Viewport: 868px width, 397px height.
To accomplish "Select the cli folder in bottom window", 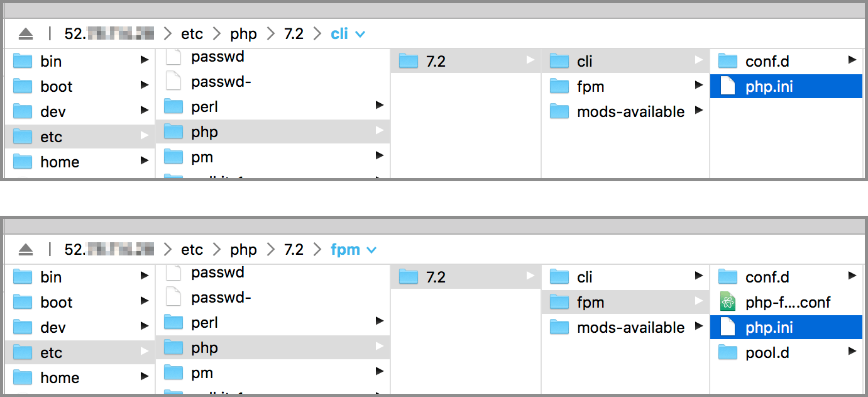I will 625,277.
